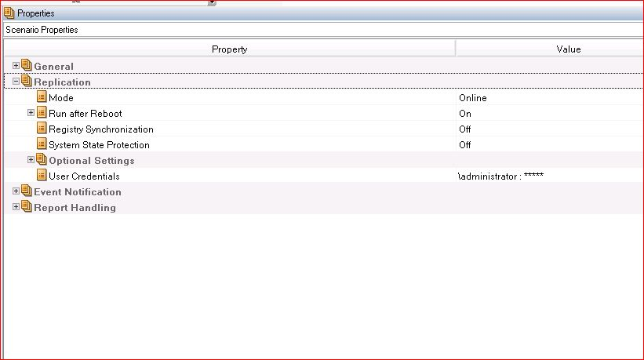Expand the Event Notification group
The width and height of the screenshot is (644, 360).
[16, 191]
